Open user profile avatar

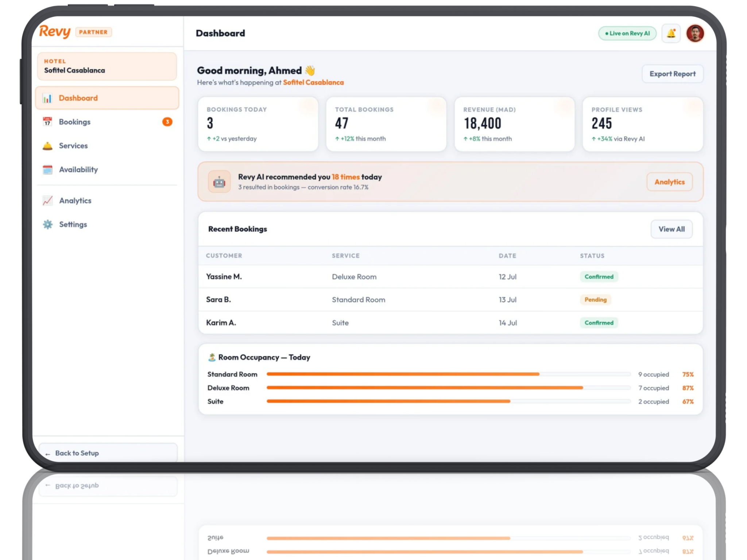point(695,33)
